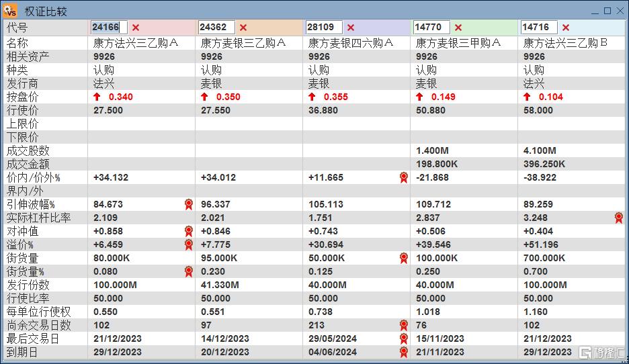Click the 实际杠杆比率 row label
629x364 pixels.
(38, 218)
